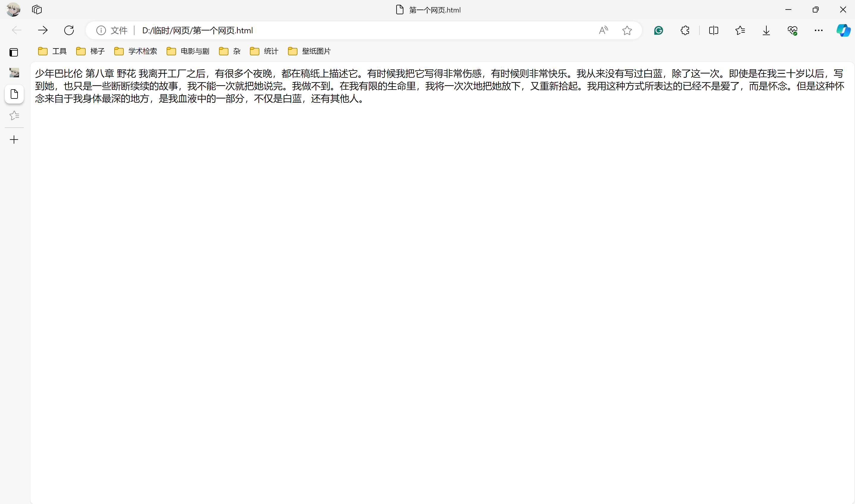Open Browser essentials heart icon
Screen dimensions: 855x504
[792, 30]
